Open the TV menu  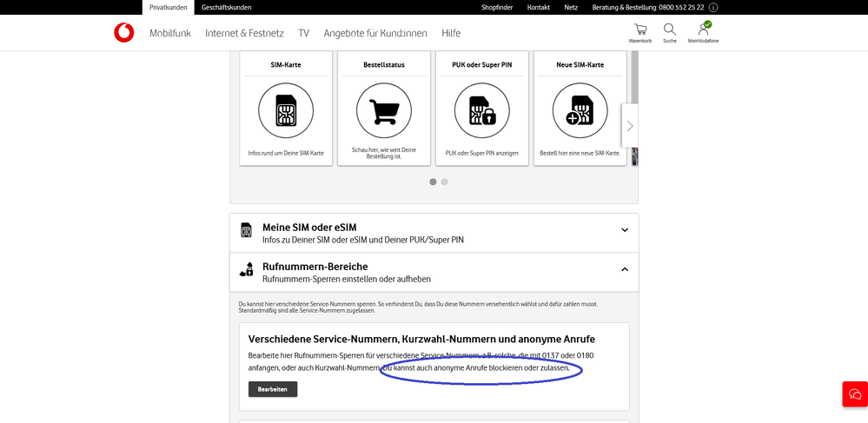(303, 33)
